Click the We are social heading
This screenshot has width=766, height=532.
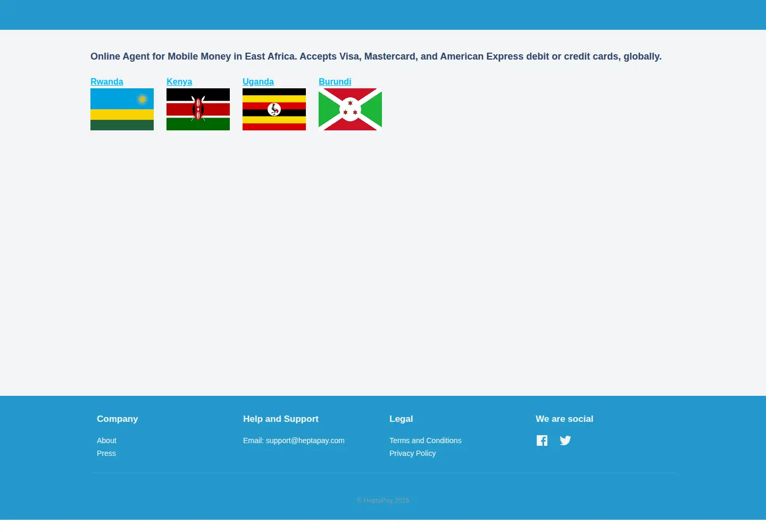564,419
